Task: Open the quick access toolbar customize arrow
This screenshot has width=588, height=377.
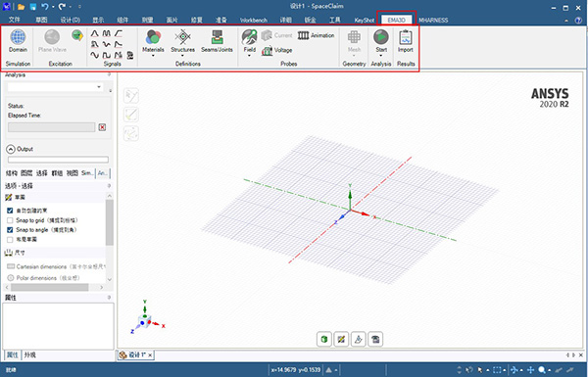Action: click(79, 7)
